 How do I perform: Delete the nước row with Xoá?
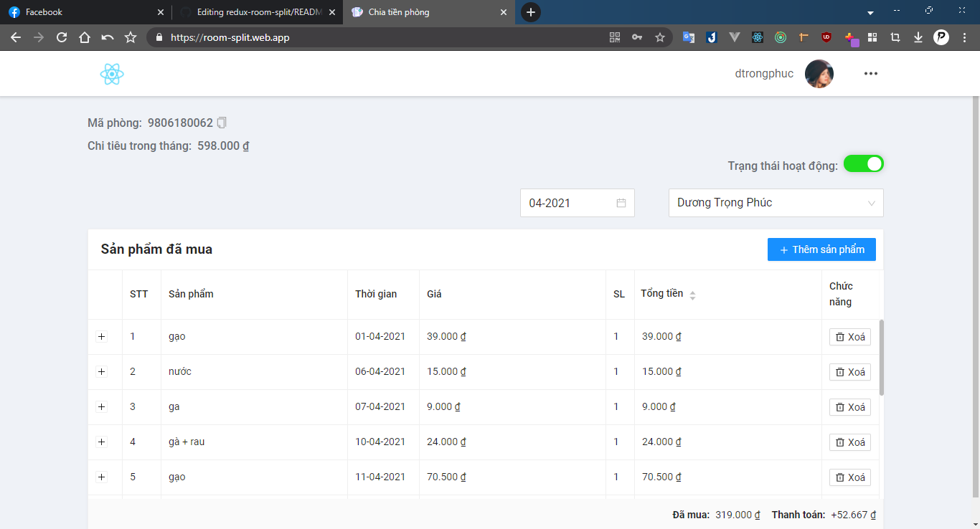click(850, 372)
